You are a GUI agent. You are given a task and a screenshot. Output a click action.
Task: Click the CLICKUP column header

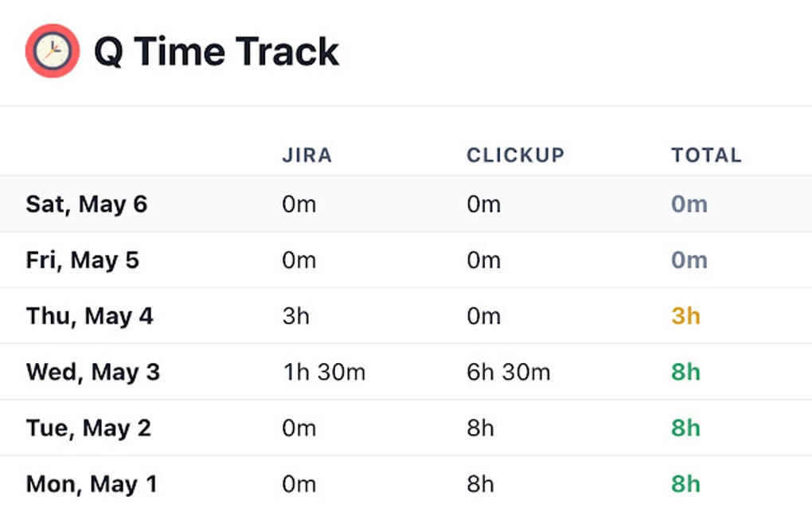(x=515, y=155)
